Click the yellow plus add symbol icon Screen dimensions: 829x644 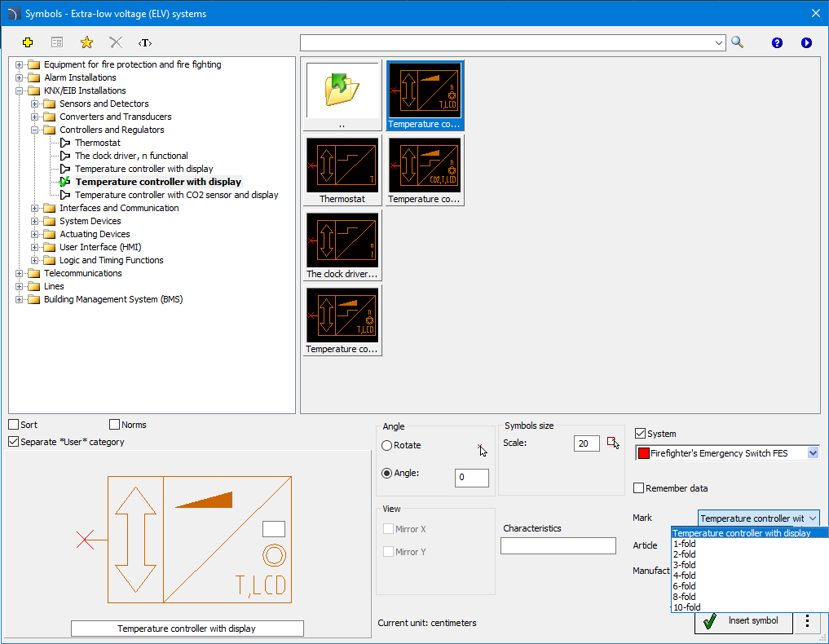28,42
